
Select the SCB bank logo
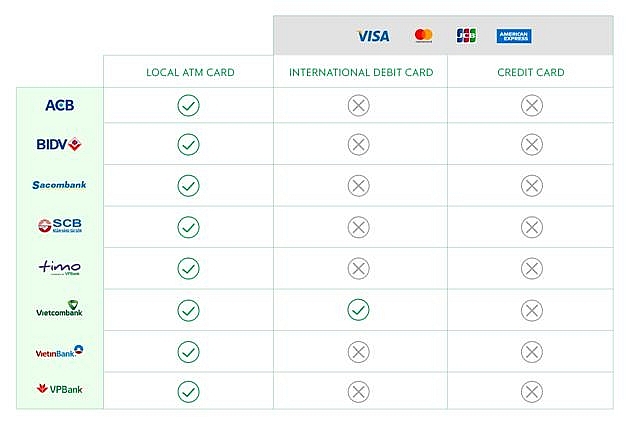coord(59,227)
